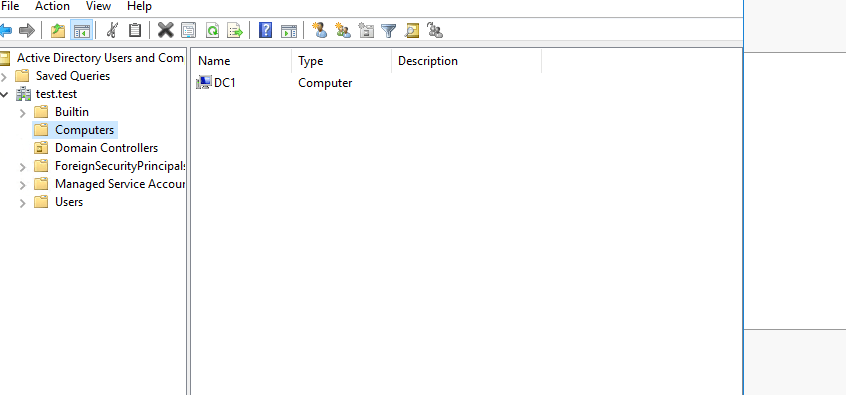Create a new user in current container
846x395 pixels.
(319, 30)
